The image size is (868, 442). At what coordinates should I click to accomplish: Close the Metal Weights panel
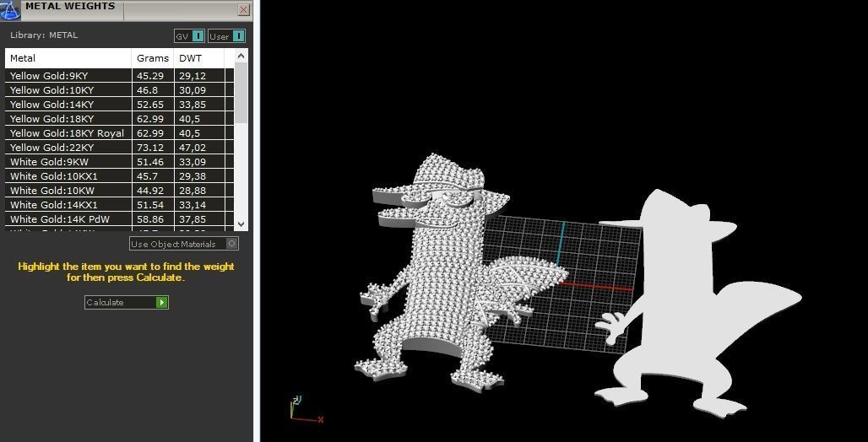point(243,9)
